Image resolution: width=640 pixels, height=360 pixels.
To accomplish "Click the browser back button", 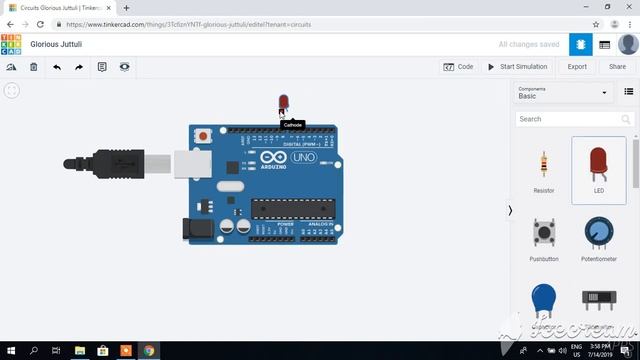I will [x=10, y=24].
